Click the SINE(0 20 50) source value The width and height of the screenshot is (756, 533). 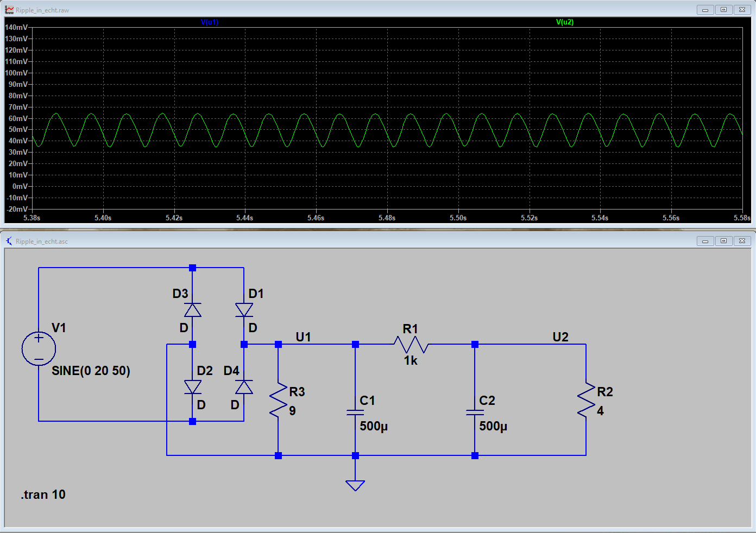tap(91, 371)
